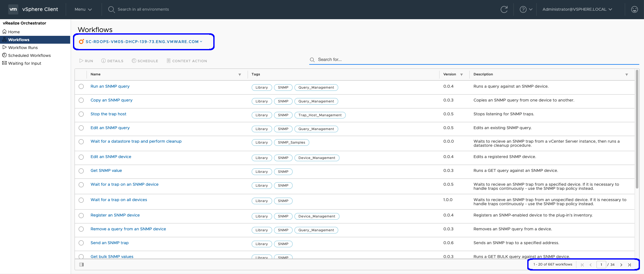Open the Remove a query from an SNMP device link
The height and width of the screenshot is (274, 644).
(x=128, y=229)
